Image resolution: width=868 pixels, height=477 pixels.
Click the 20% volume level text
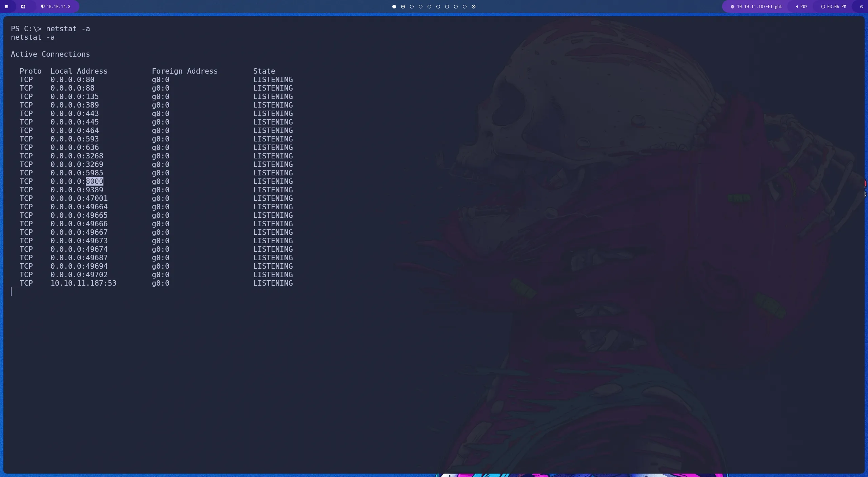(x=804, y=6)
